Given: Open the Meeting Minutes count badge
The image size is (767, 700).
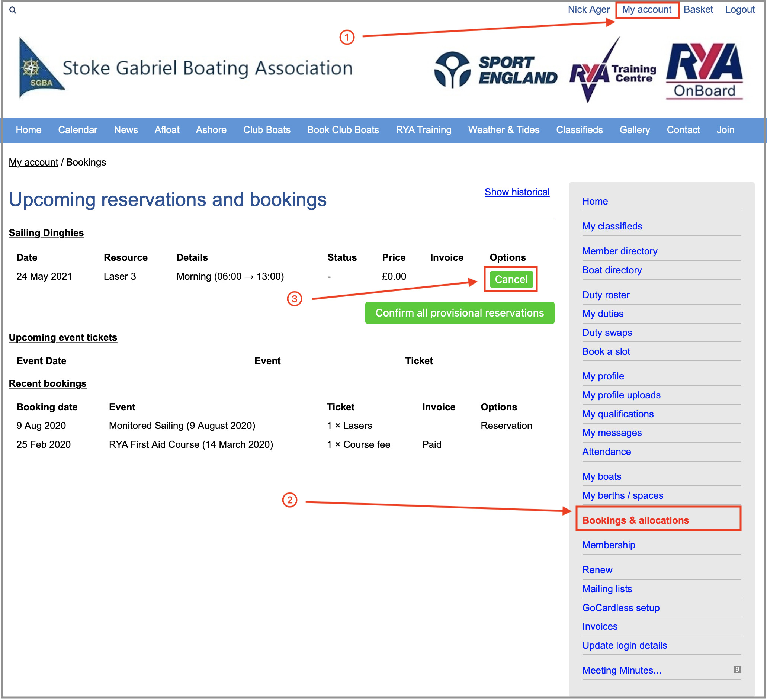Looking at the screenshot, I should pos(737,670).
